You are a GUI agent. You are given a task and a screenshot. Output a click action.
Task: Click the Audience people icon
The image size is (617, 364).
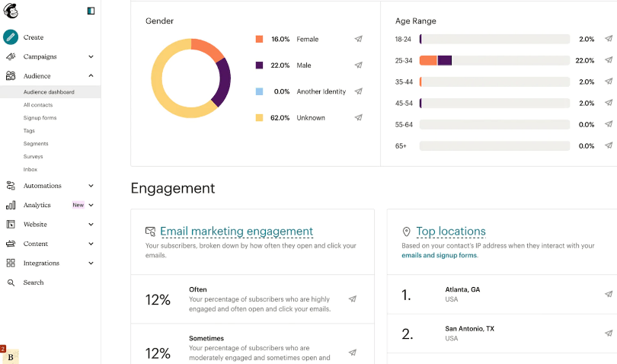coord(11,75)
